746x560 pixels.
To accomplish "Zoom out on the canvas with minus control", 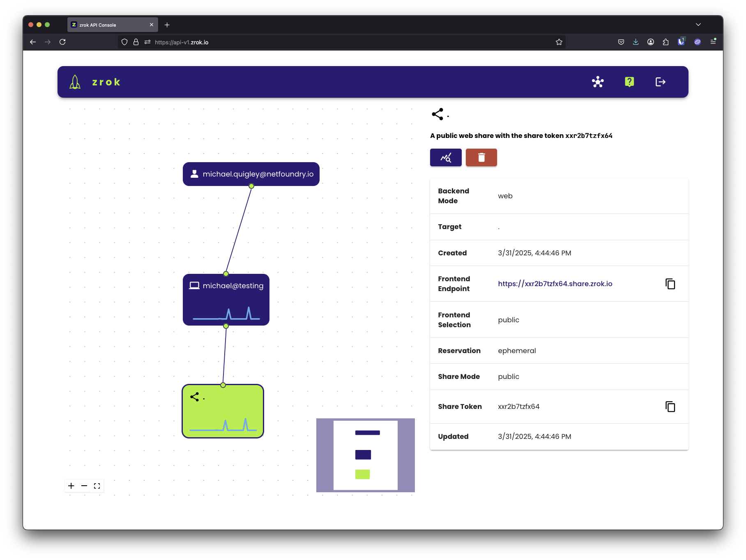I will tap(84, 486).
